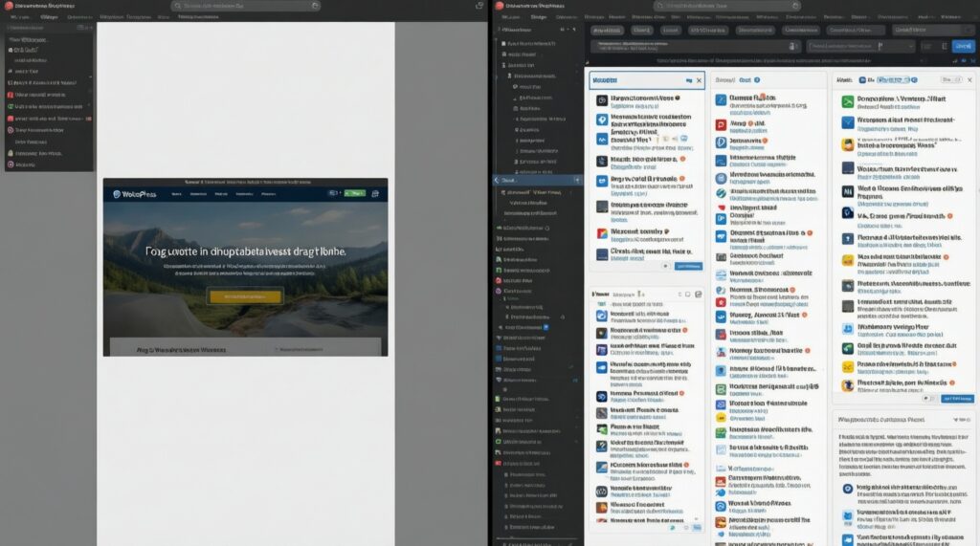This screenshot has width=980, height=546.
Task: Open the first menu item in the left menu bar
Action: (19, 17)
